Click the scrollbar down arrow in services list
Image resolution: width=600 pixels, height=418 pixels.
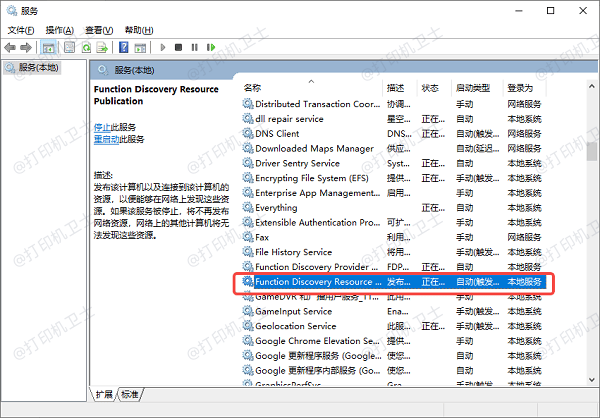coord(592,380)
